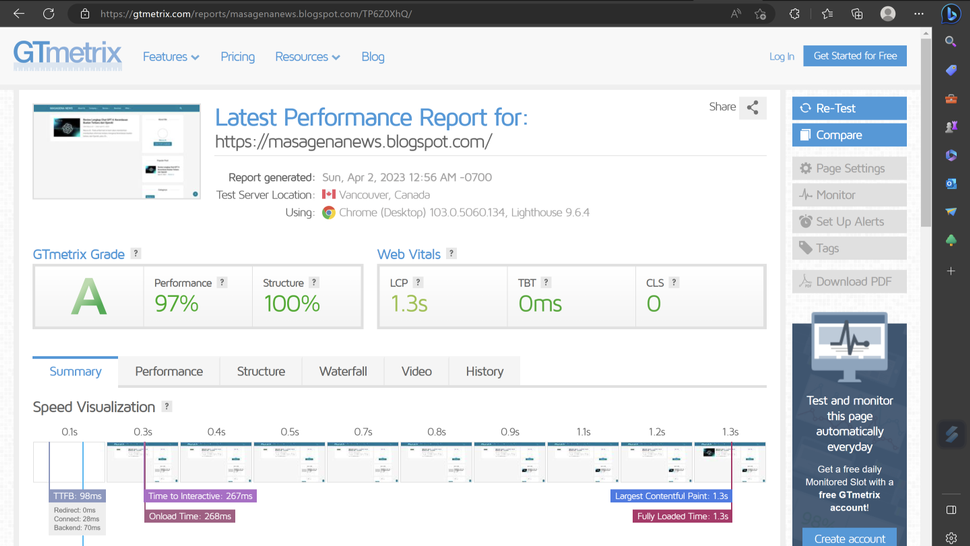
Task: Click Fully Loaded Time: 1.3s marker
Action: click(682, 516)
